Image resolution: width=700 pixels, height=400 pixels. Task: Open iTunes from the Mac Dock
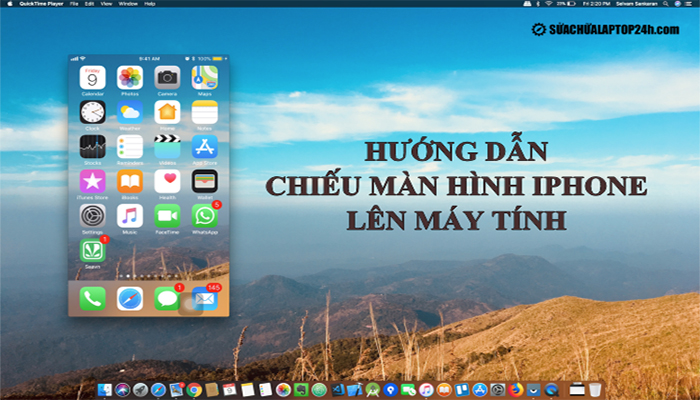coord(426,390)
